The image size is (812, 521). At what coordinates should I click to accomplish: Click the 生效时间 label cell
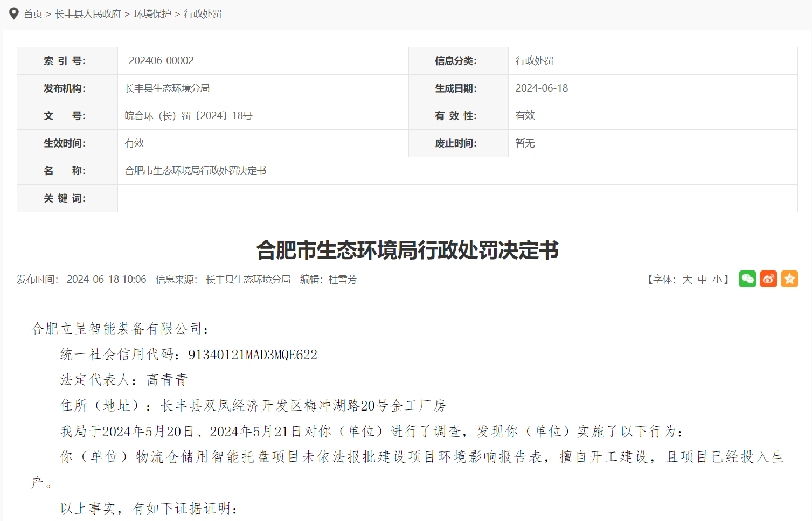point(67,143)
